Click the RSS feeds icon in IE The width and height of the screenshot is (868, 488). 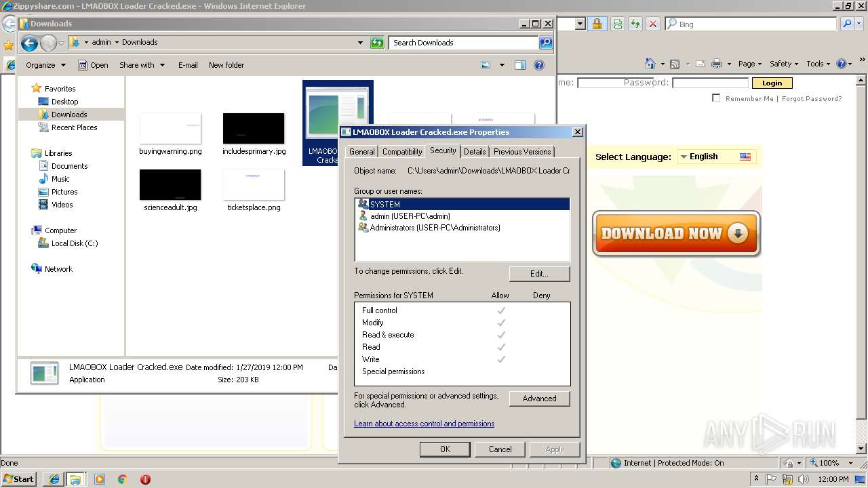pos(675,64)
